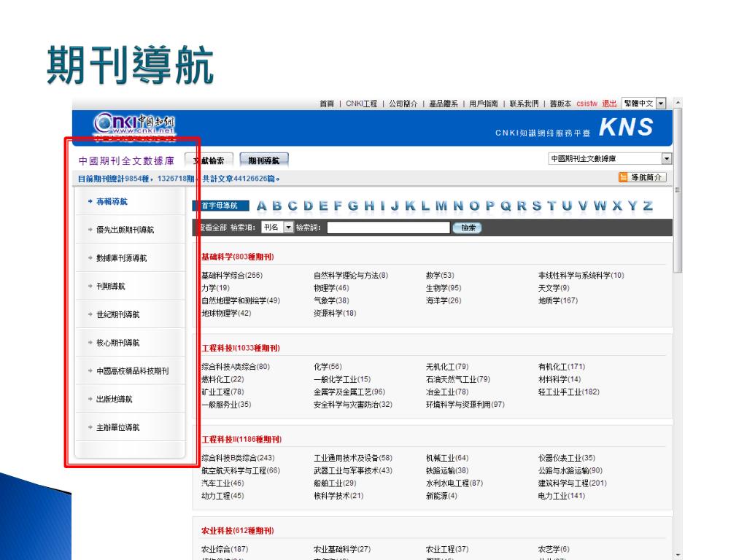Select 世紀期刊導航 in the sidebar

coord(117,314)
